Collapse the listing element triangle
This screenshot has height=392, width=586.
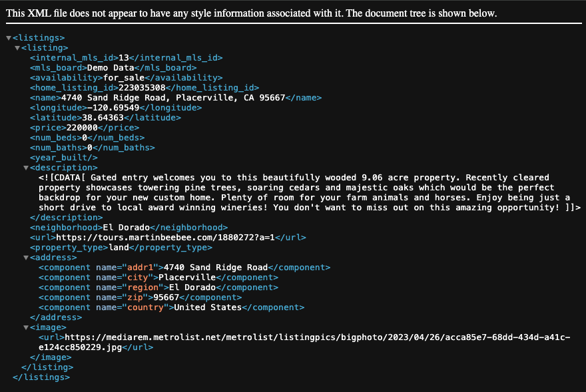(17, 48)
